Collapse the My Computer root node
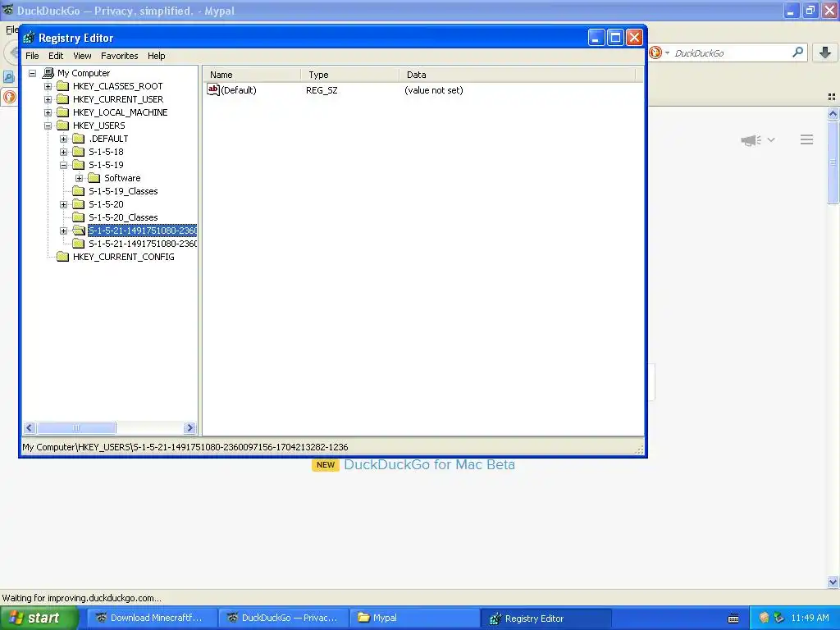840x630 pixels. coord(32,73)
